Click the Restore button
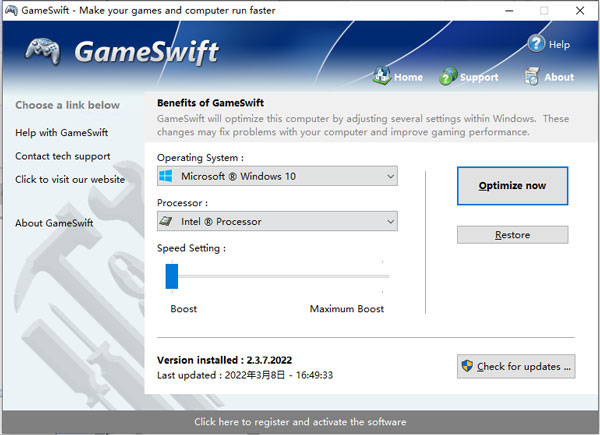The height and width of the screenshot is (435, 600). (512, 235)
